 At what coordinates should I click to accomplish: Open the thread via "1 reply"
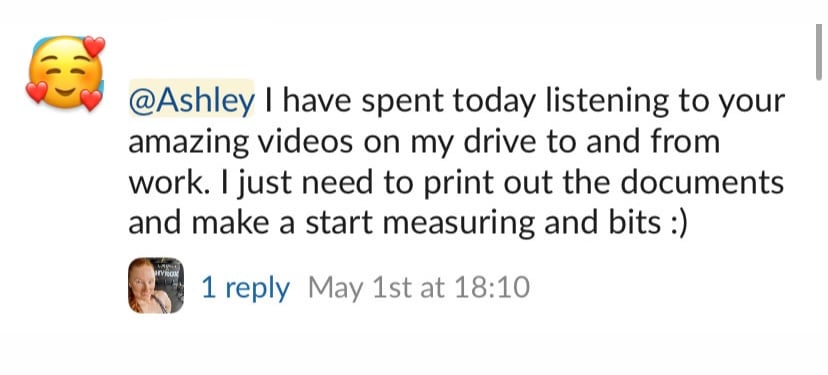[246, 288]
